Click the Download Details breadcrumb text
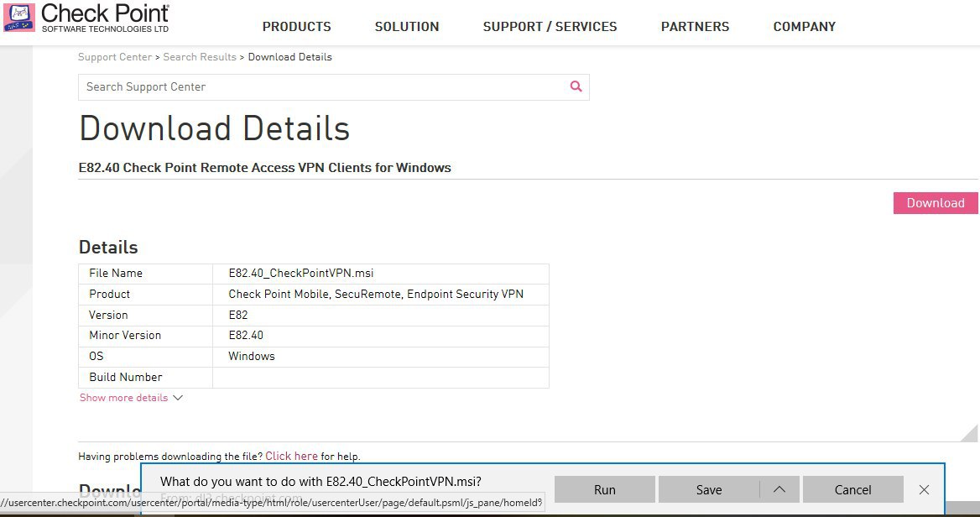Screen dimensions: 980x517 [290, 57]
